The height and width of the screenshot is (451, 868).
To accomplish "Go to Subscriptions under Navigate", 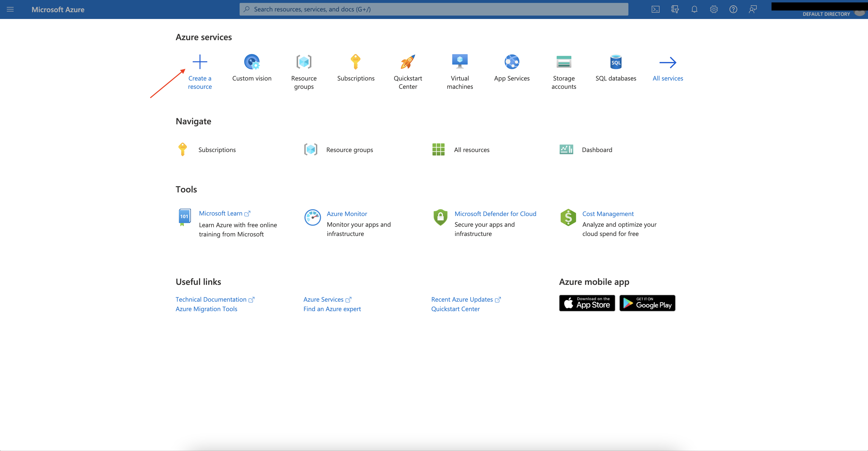I will tap(217, 150).
